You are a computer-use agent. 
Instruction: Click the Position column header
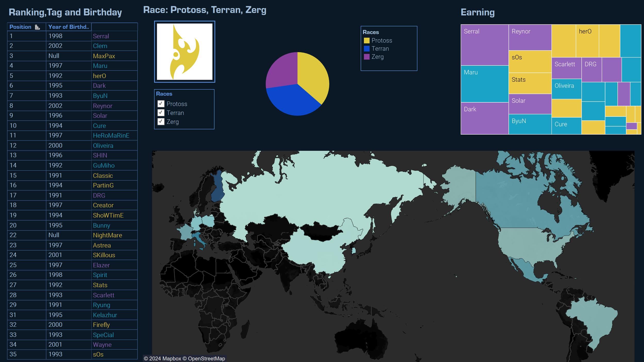tap(20, 27)
